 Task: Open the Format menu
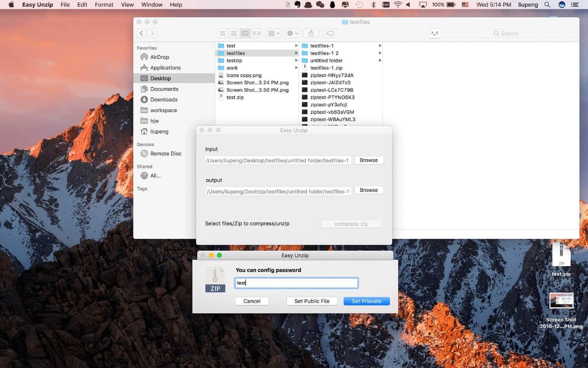[x=104, y=5]
